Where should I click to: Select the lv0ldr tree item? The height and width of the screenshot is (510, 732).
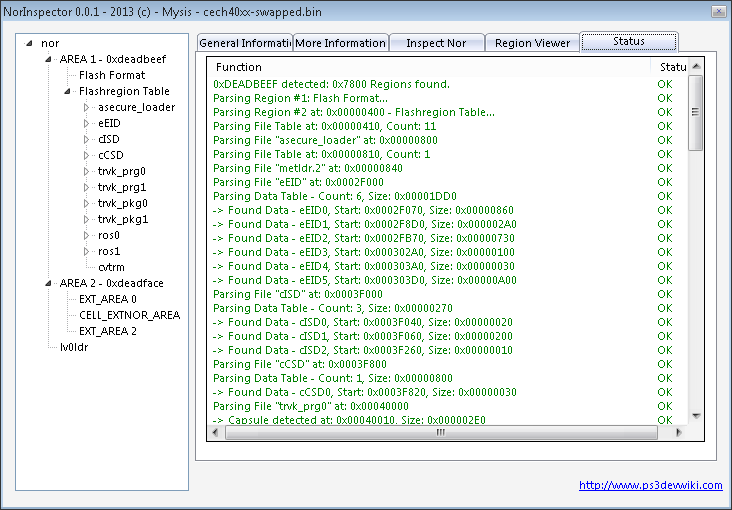[x=74, y=347]
